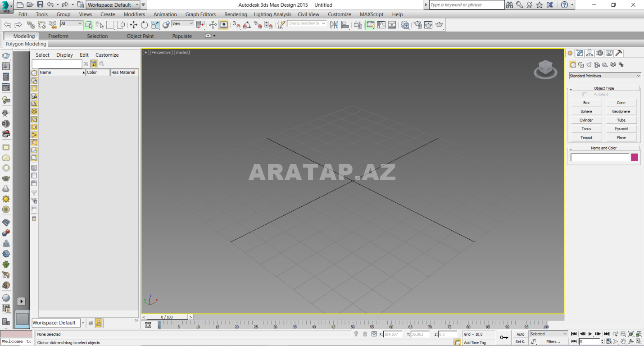Click the Zoom Extents All navigation icon
644x346 pixels.
pyautogui.click(x=639, y=334)
